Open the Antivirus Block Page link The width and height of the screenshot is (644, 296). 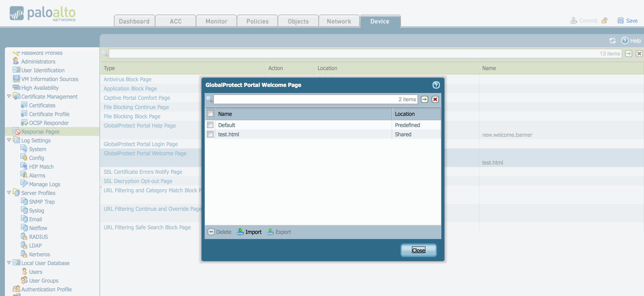[x=127, y=79]
